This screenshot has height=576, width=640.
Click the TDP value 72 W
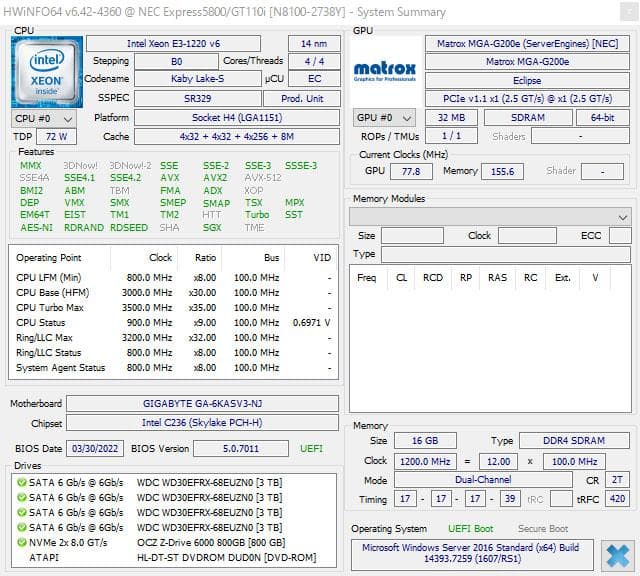[56, 137]
